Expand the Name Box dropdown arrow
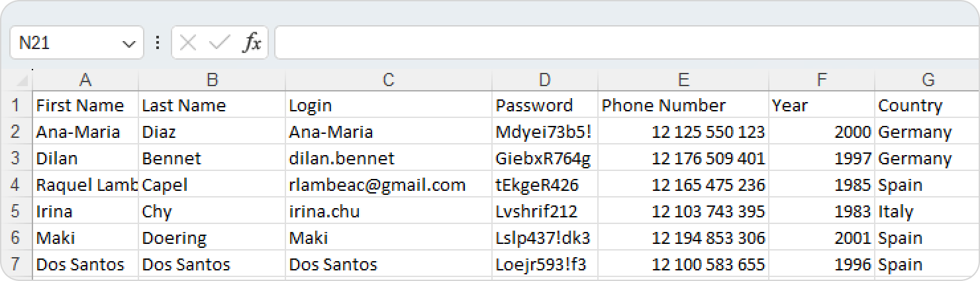This screenshot has width=980, height=281. click(x=128, y=44)
